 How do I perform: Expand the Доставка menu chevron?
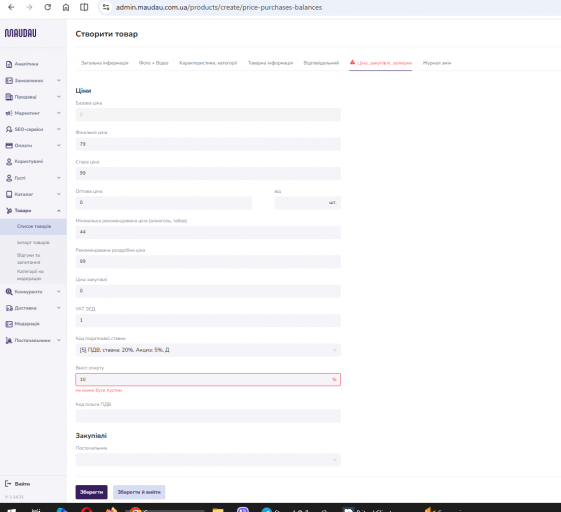(59, 308)
